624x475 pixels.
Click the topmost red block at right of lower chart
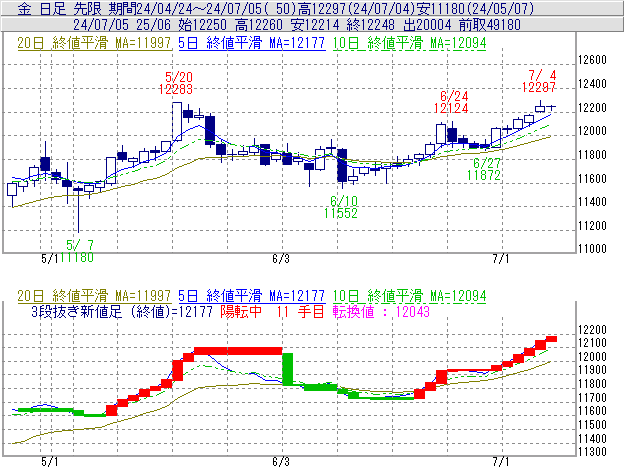(551, 339)
